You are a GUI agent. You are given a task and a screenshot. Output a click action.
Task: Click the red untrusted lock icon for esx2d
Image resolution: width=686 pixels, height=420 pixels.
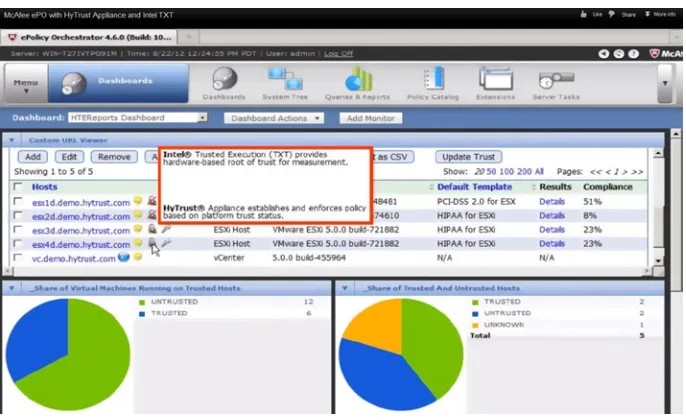coord(152,215)
